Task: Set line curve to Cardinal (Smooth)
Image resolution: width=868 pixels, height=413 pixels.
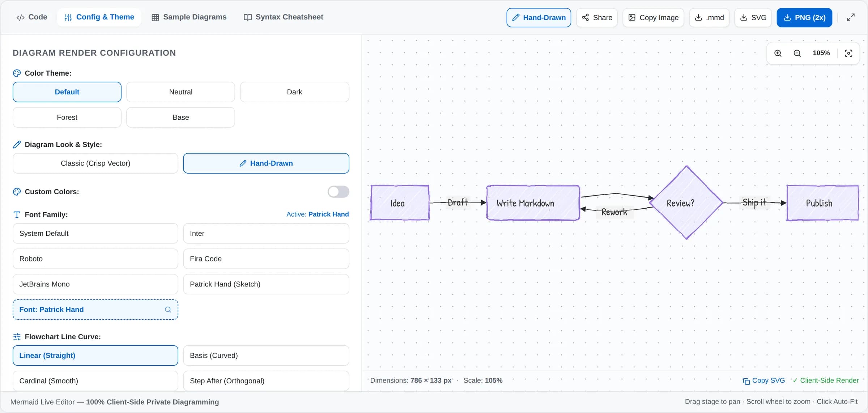Action: click(x=95, y=381)
